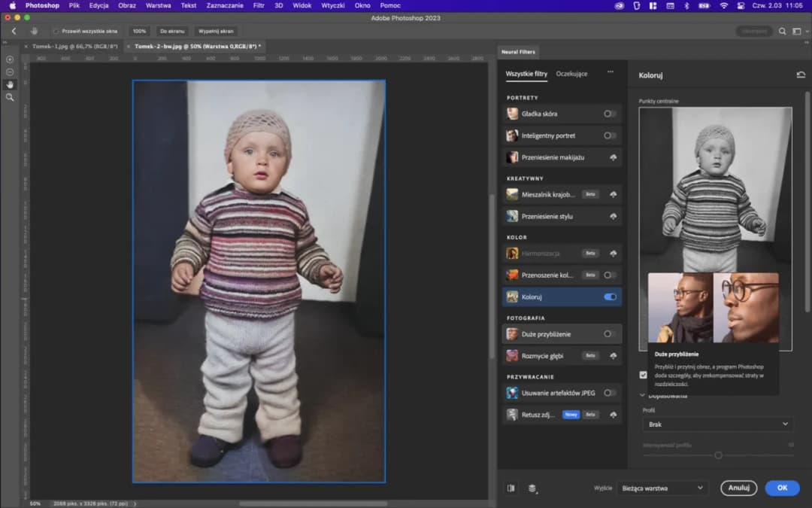Select the Zoom tool in the toolbar
Image resolution: width=812 pixels, height=508 pixels.
(x=9, y=97)
